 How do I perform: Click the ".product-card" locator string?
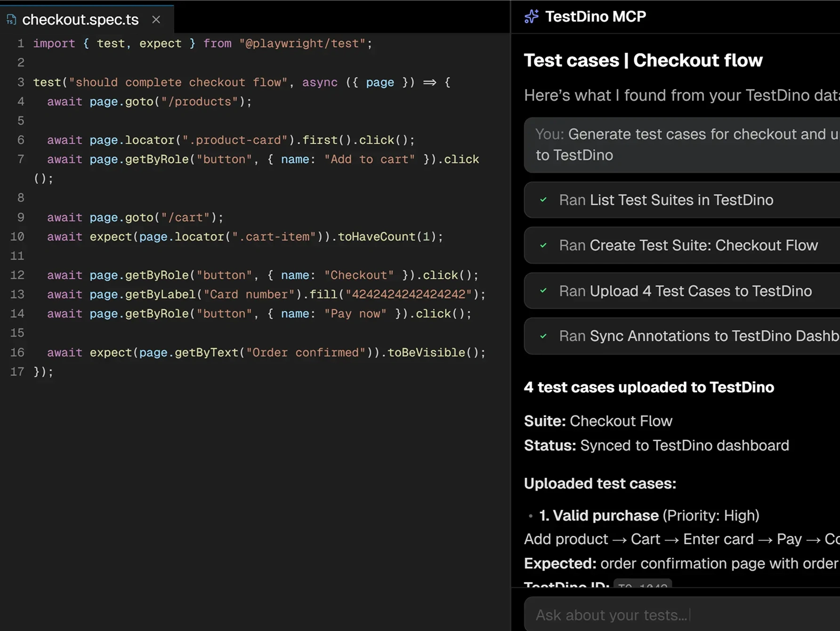coord(235,140)
